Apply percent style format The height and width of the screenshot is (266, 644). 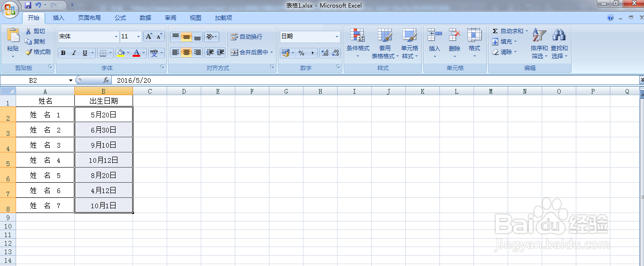(302, 53)
